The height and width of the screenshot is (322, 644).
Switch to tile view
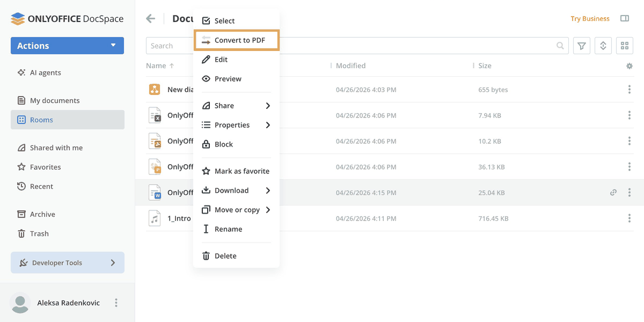click(x=625, y=46)
